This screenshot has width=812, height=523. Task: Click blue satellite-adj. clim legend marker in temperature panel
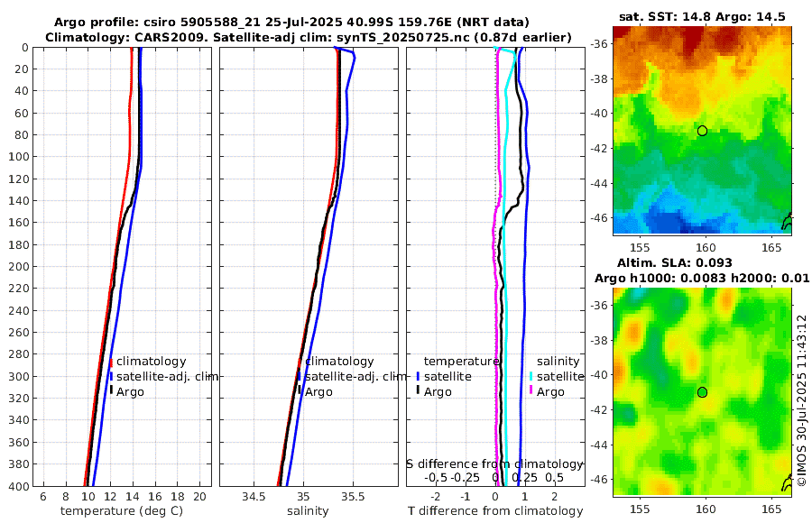(x=111, y=377)
